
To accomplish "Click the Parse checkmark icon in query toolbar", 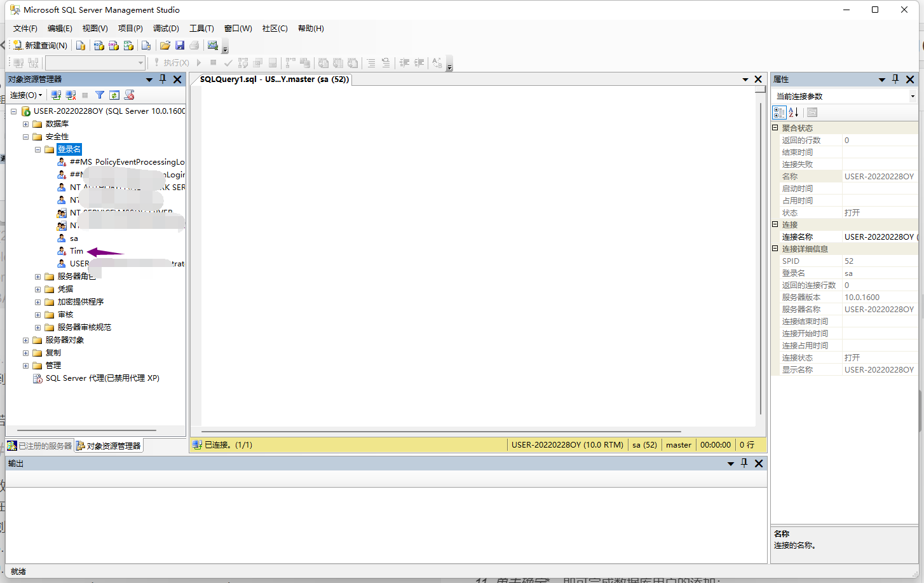I will tap(228, 62).
